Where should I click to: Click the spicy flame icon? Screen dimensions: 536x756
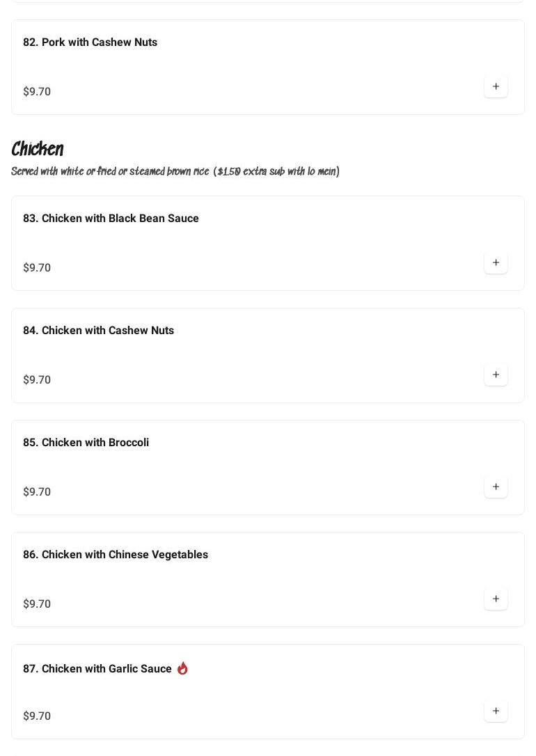(x=182, y=668)
